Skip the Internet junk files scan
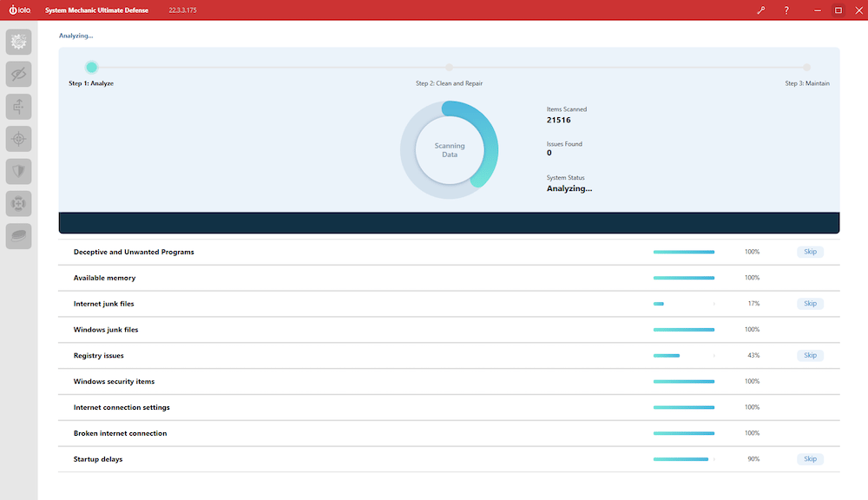Screen dimensions: 868x500 tap(810, 304)
